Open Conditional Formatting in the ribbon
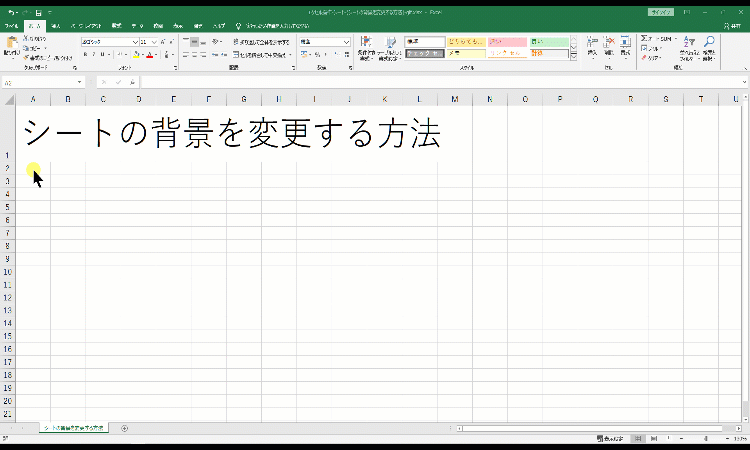750x450 pixels. [365, 47]
